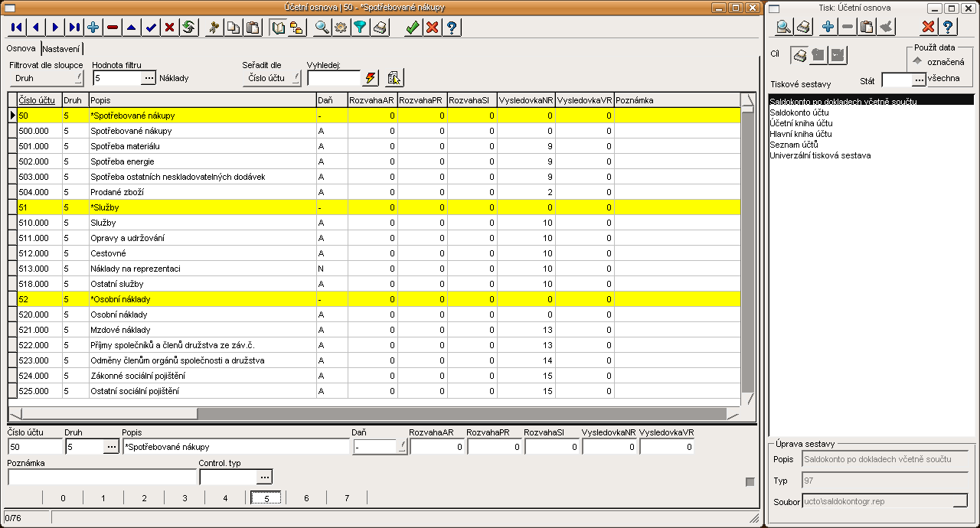Click into the Vyhledej search field

tap(333, 78)
